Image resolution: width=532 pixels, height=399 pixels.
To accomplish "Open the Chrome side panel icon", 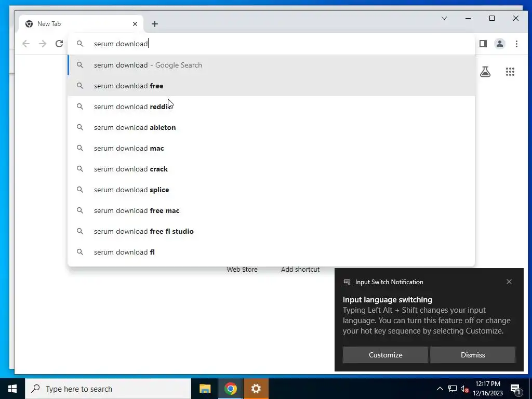I will tap(483, 44).
